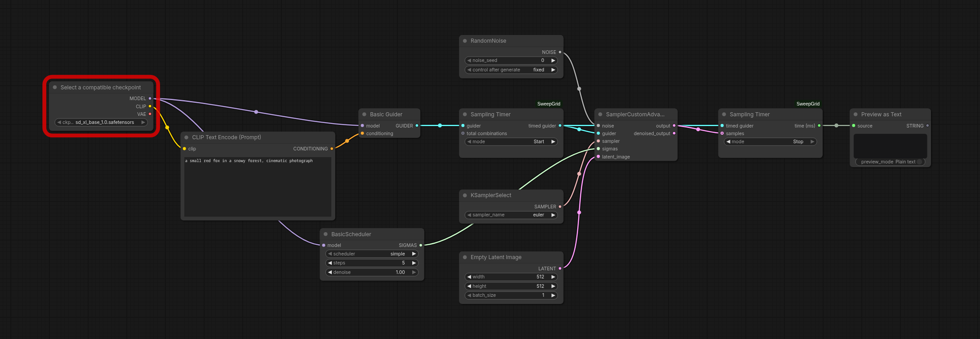Collapse the RandomNoise node via its title dot
The image size is (980, 339).
465,41
